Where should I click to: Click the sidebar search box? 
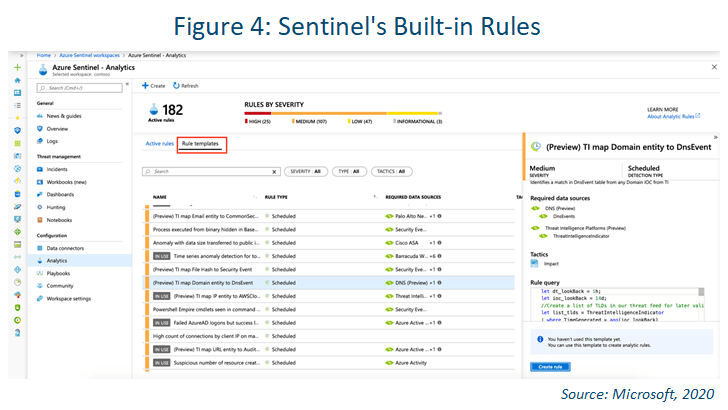click(79, 88)
